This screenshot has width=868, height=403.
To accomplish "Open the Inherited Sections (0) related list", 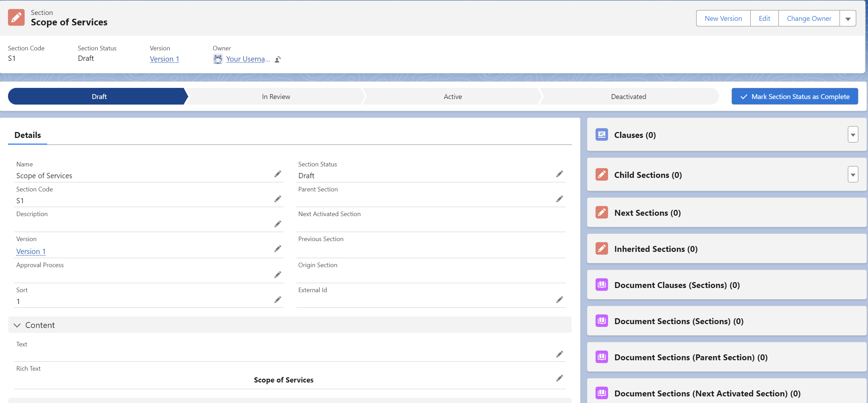I will [656, 249].
